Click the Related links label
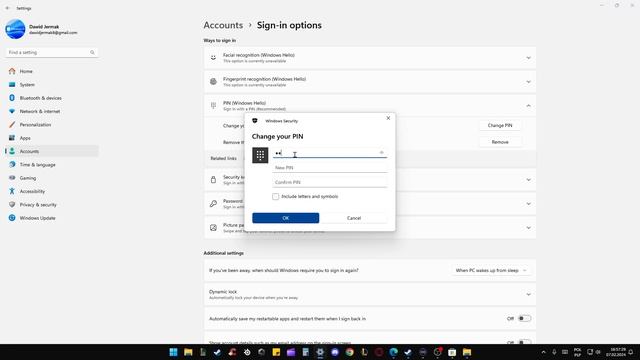 (223, 158)
